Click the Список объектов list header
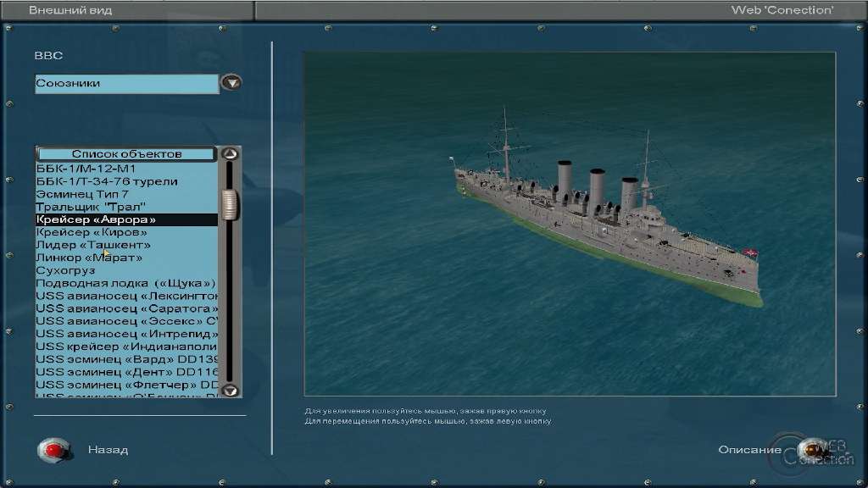This screenshot has height=488, width=868. (x=126, y=154)
